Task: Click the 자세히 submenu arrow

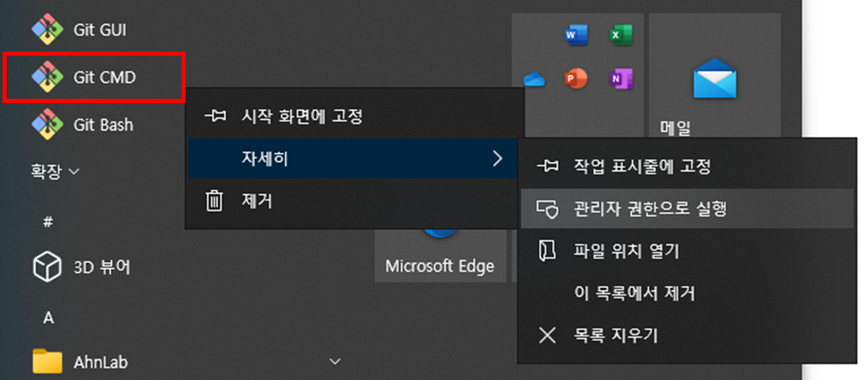Action: point(497,159)
